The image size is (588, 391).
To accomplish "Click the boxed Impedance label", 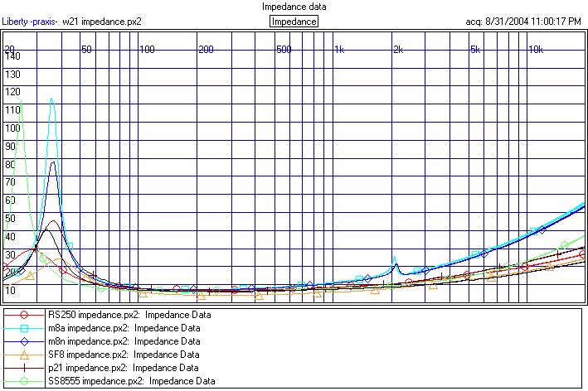I will [294, 21].
